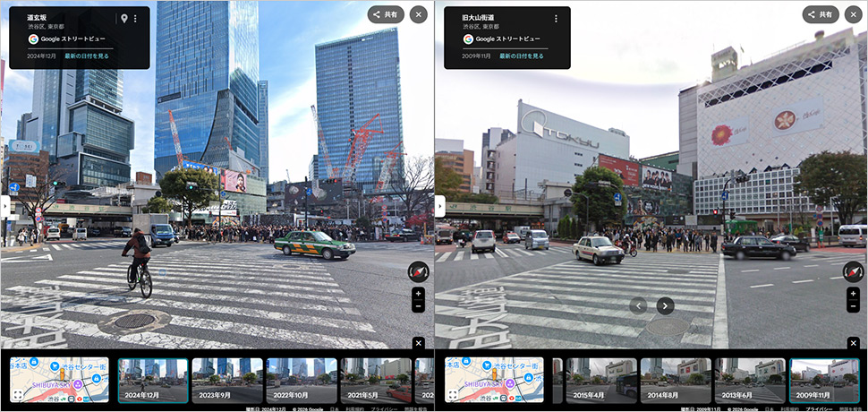Select the 2014年8月 thumbnail
This screenshot has width=868, height=412.
coord(676,380)
